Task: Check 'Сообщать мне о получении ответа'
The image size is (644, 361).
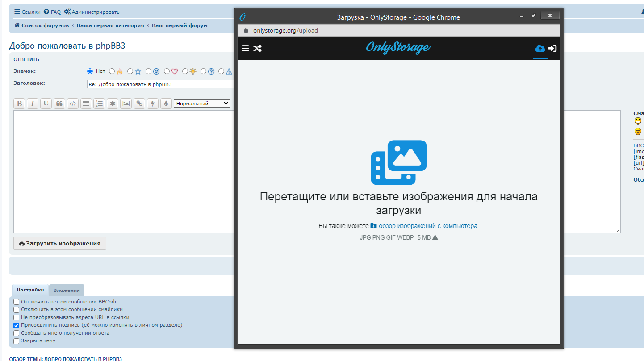Action: 17,333
